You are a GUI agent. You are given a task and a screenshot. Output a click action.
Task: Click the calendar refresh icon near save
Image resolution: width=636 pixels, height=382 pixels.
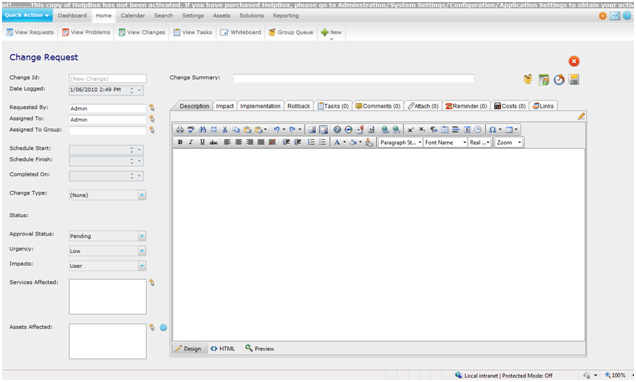pyautogui.click(x=544, y=79)
